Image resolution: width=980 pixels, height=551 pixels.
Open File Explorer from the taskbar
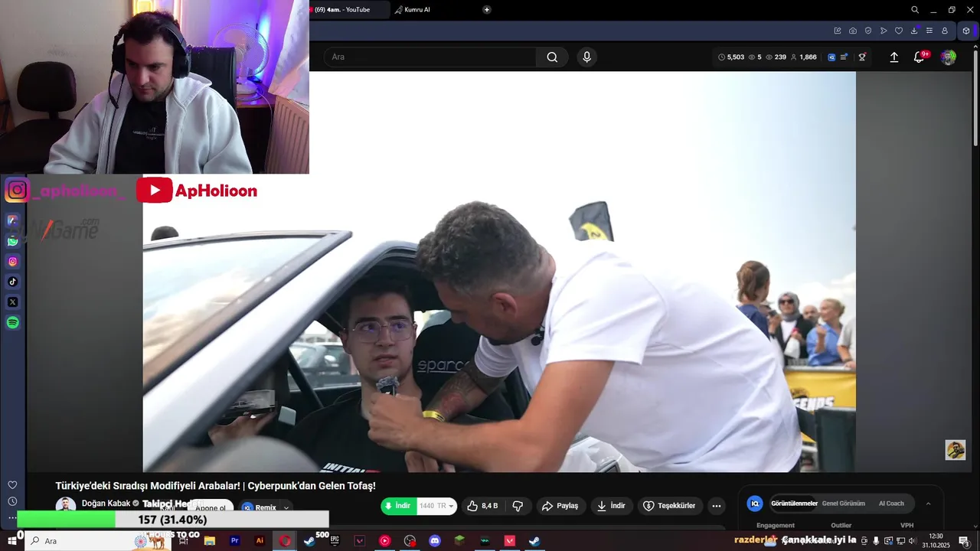pyautogui.click(x=209, y=541)
